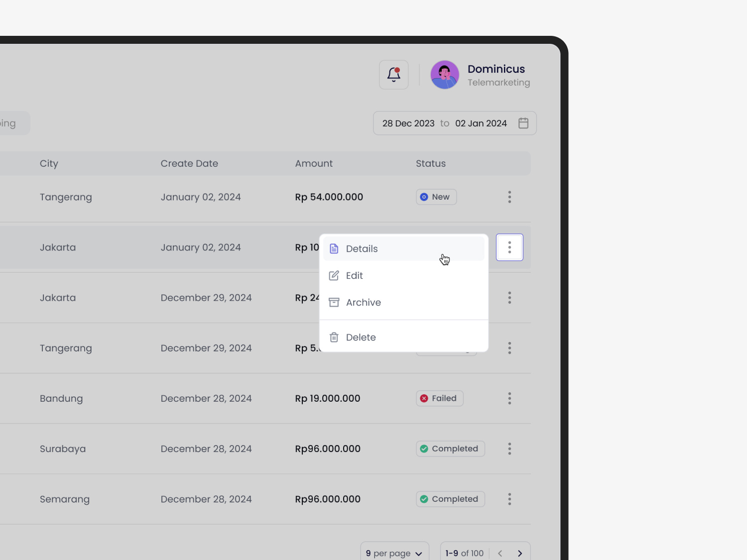Expand the '9 per page' dropdown
The image size is (747, 560).
(x=394, y=553)
